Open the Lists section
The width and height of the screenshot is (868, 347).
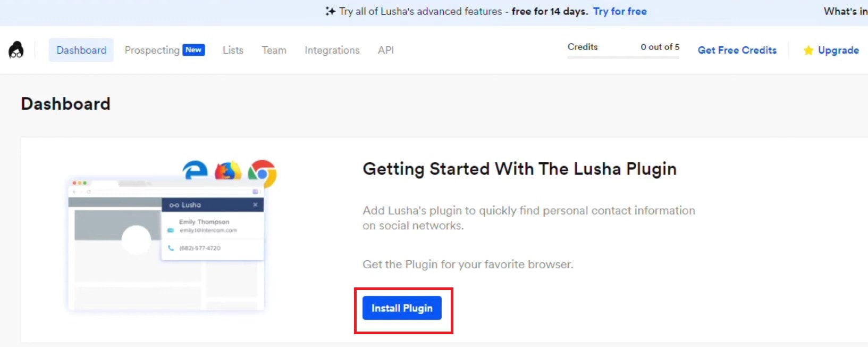(233, 50)
